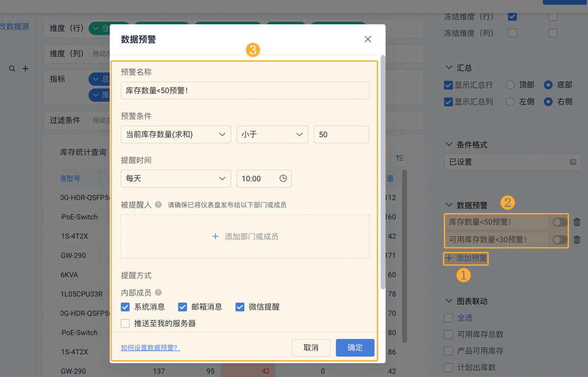The image size is (588, 377).
Task: Uncheck the 微信提醒 checkbox
Action: pos(240,307)
